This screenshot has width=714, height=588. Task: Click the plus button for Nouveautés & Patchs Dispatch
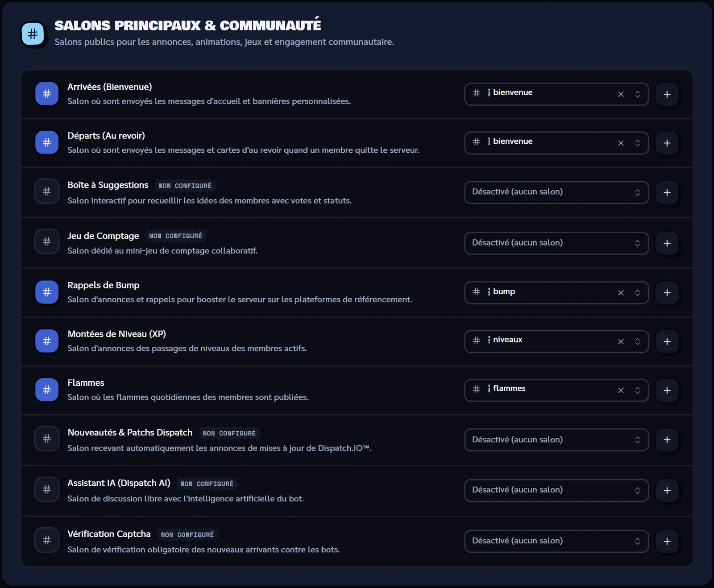[x=667, y=440]
